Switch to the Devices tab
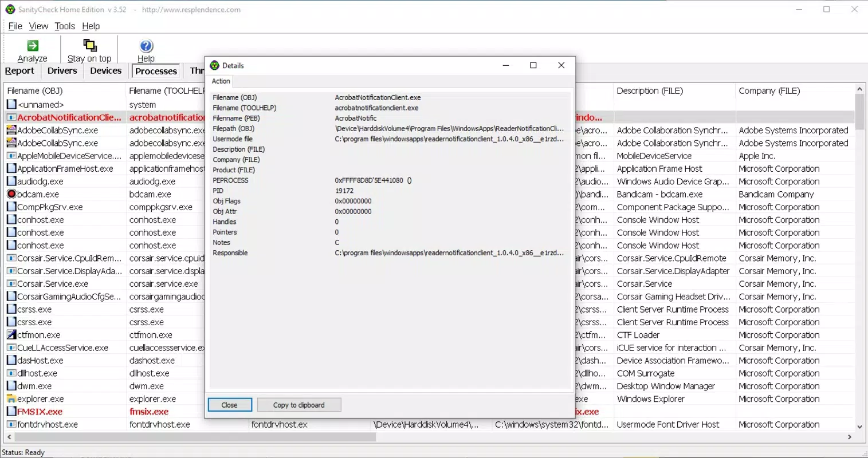Screen dimensions: 868x458 [x=106, y=71]
